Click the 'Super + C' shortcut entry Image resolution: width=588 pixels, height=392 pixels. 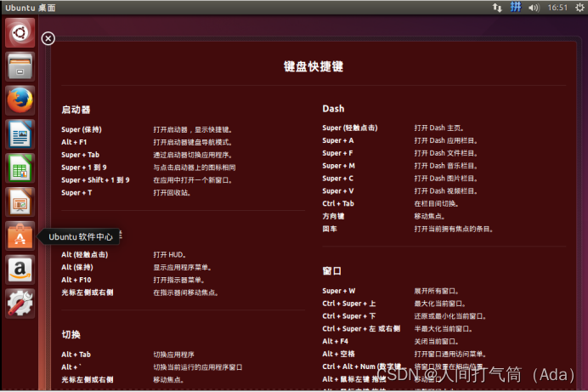coord(338,179)
